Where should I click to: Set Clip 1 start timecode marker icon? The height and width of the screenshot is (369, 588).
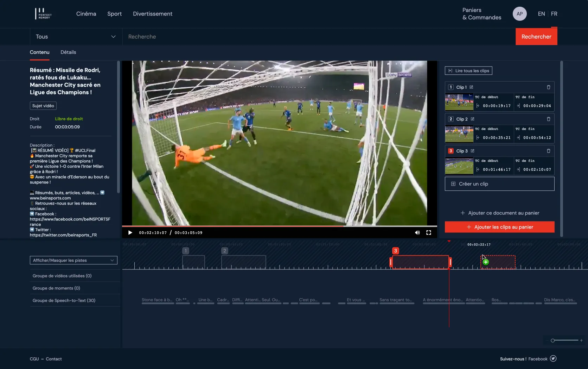click(x=478, y=106)
